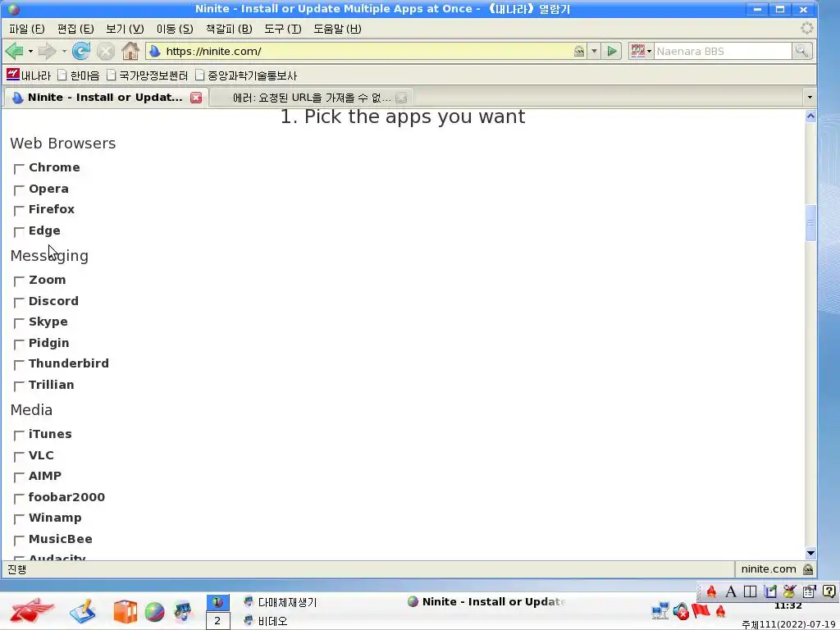Open the forward button history dropdown
The image size is (840, 630).
click(64, 52)
